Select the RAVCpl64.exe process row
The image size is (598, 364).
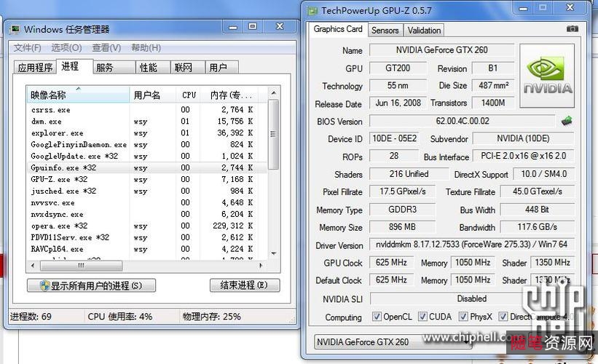coord(147,249)
